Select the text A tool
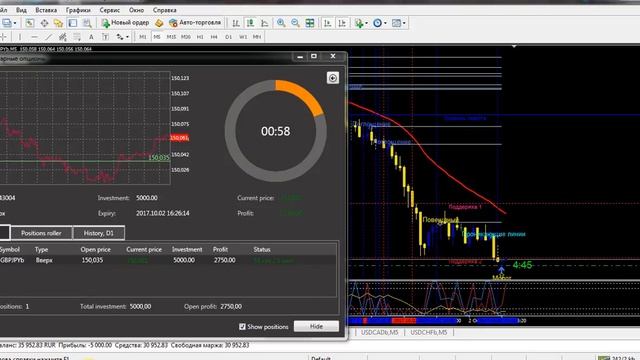The width and height of the screenshot is (640, 360). 91,37
